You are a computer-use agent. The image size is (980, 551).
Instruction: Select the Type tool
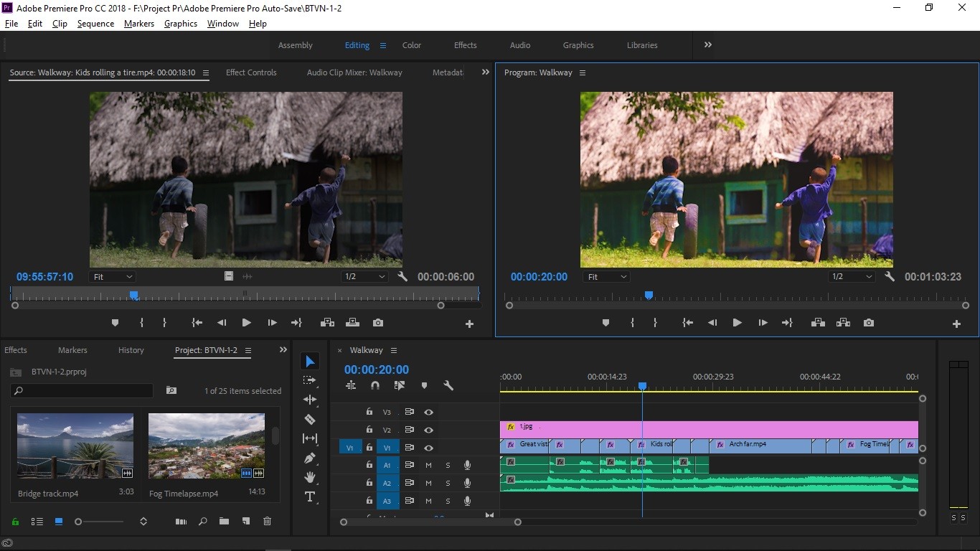click(310, 496)
